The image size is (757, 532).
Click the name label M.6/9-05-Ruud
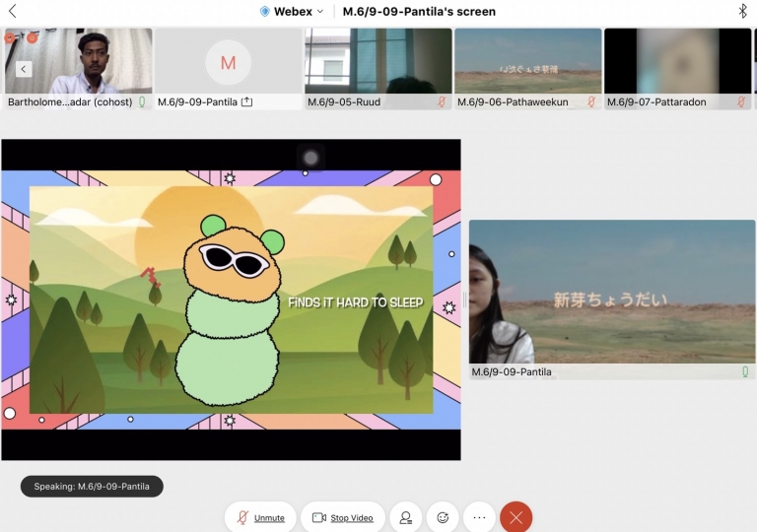(344, 101)
